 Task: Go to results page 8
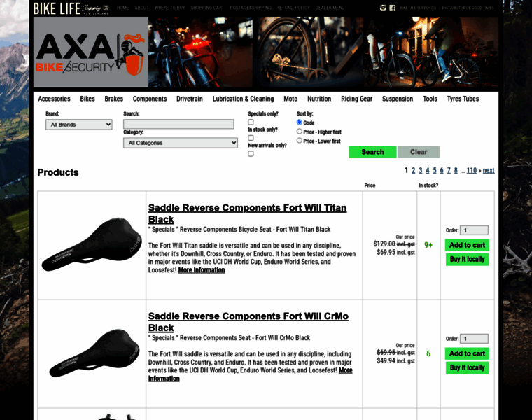coord(456,170)
